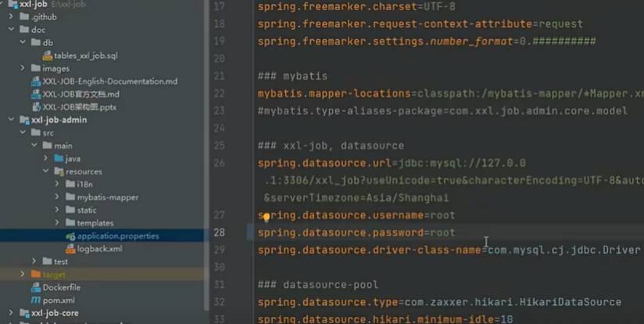
Task: Select tables_xxl_job.sql in project tree
Action: pos(86,56)
